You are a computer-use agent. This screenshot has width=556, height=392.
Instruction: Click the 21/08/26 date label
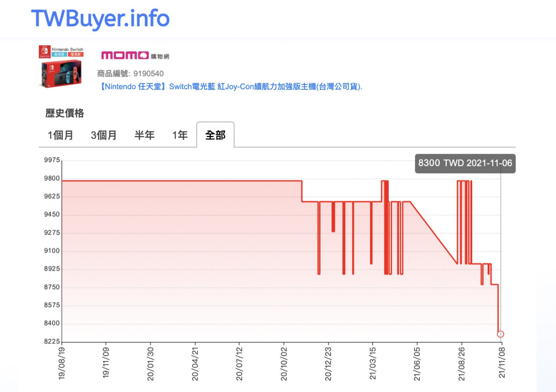point(462,363)
